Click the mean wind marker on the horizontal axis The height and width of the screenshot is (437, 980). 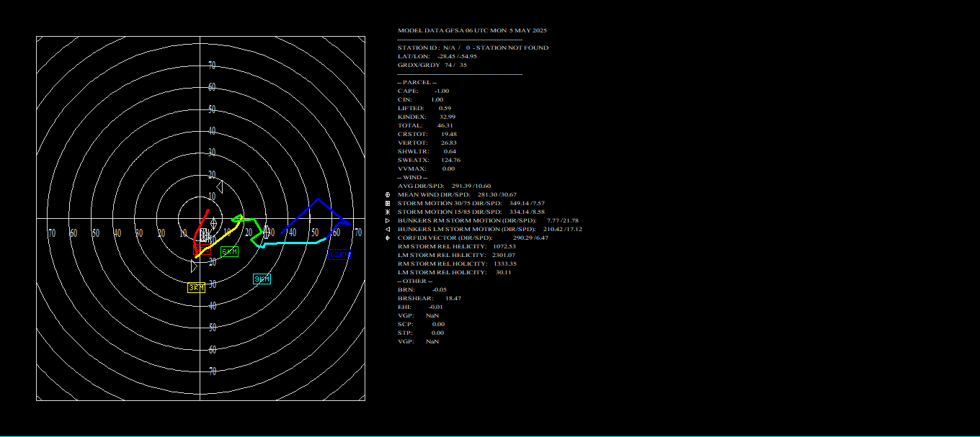[266, 232]
